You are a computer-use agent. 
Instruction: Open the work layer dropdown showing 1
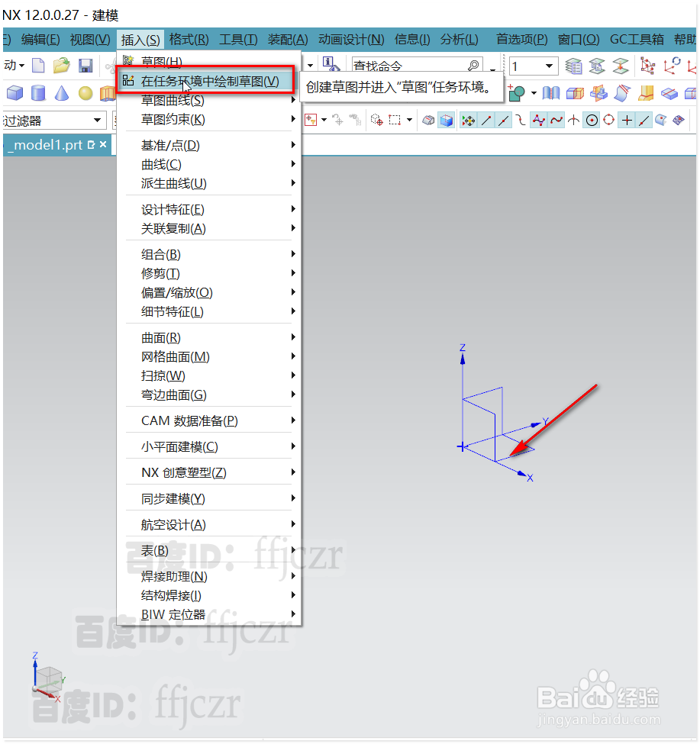[x=549, y=66]
